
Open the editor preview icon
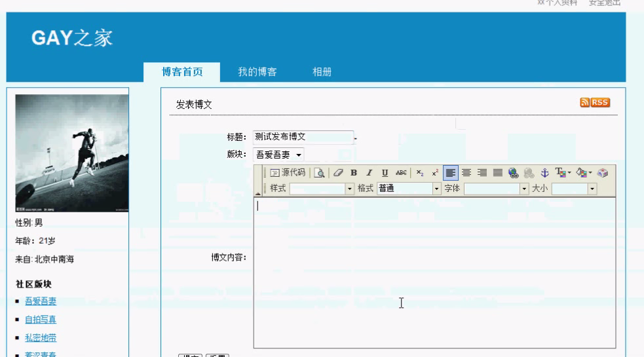point(319,172)
